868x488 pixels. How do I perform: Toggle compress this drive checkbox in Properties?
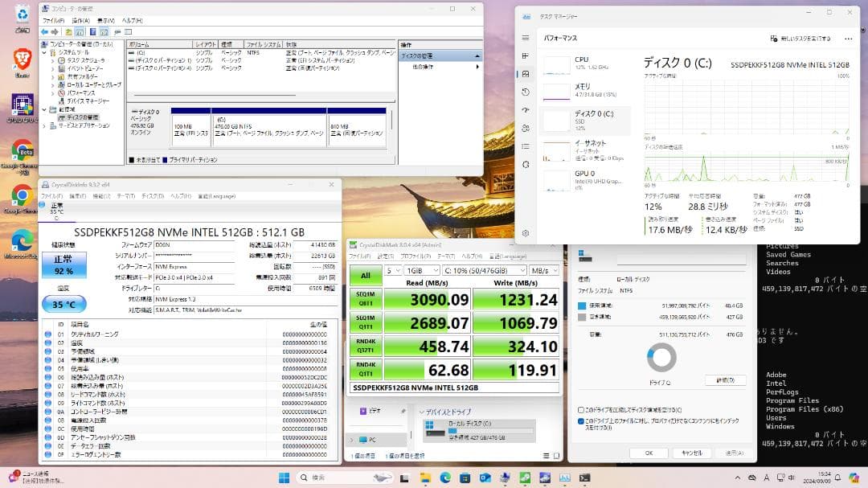581,410
